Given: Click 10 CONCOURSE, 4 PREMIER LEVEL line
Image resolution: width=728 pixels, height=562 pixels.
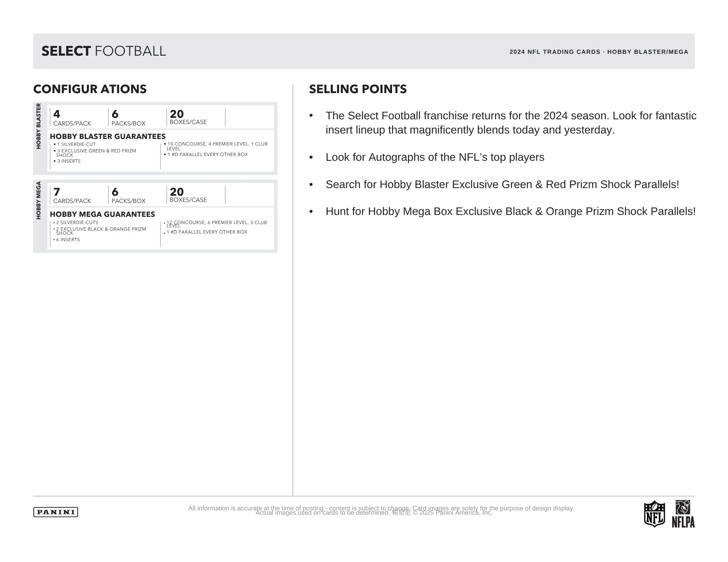Looking at the screenshot, I should (x=216, y=146).
